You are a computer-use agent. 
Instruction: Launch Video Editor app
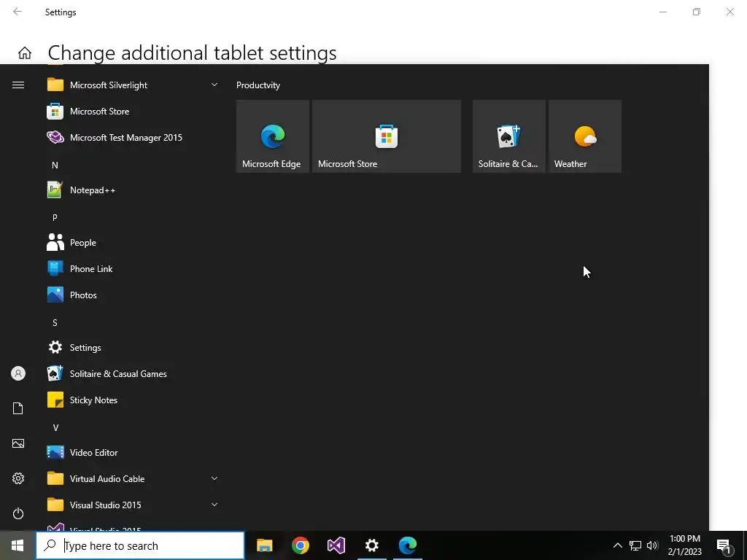point(133,452)
